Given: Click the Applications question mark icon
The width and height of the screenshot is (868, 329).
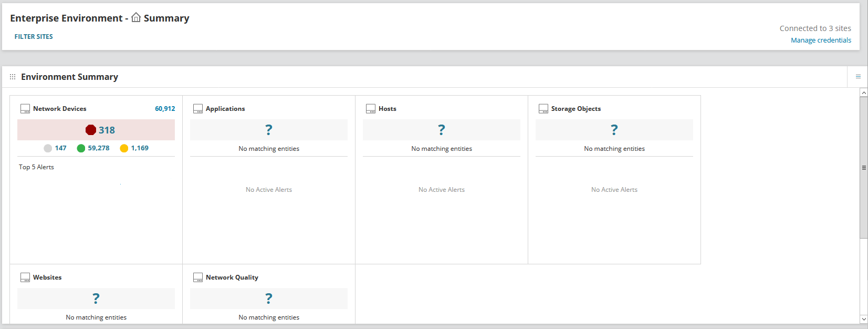Looking at the screenshot, I should [269, 130].
